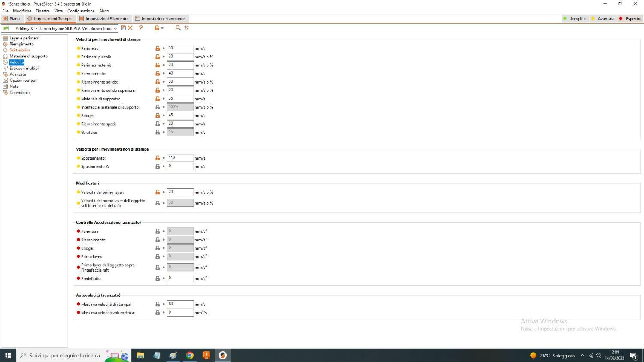
Task: Click the Riempimento speed field showing 40
Action: pos(180,73)
